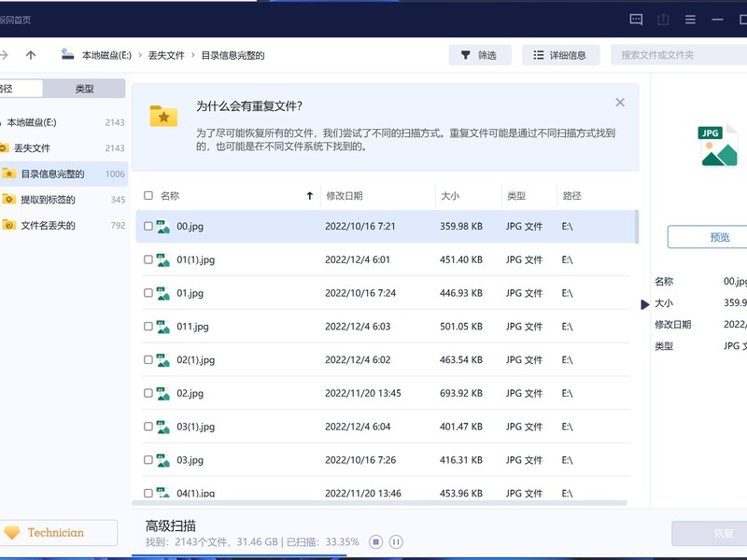747x560 pixels.
Task: Open the 详细信息 view mode dropdown
Action: tap(560, 55)
